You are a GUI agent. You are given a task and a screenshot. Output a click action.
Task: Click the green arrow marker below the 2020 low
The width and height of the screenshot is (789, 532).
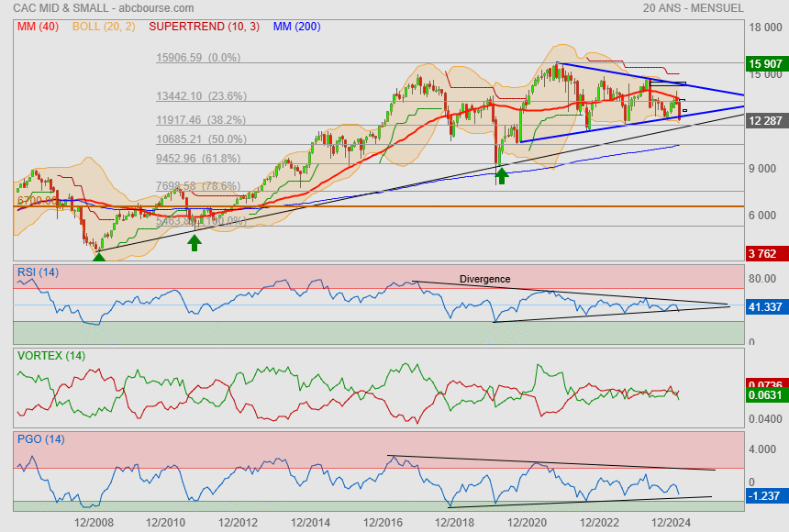coord(501,176)
